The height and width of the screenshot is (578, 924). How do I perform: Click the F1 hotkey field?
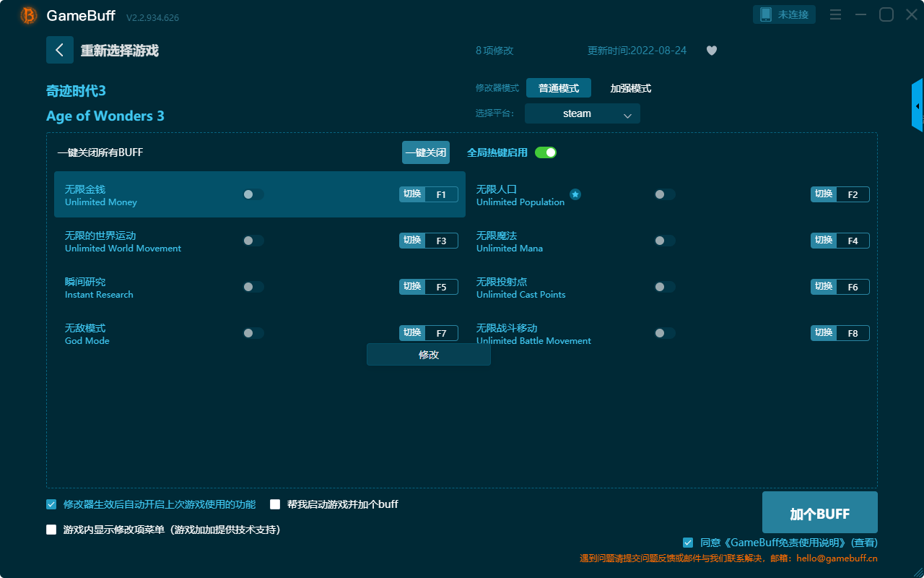[441, 194]
